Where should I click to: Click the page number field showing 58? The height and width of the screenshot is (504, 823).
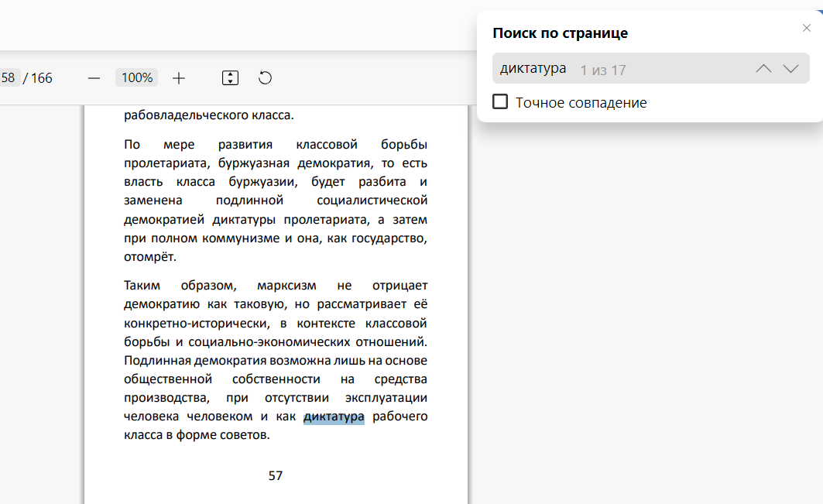click(x=9, y=77)
